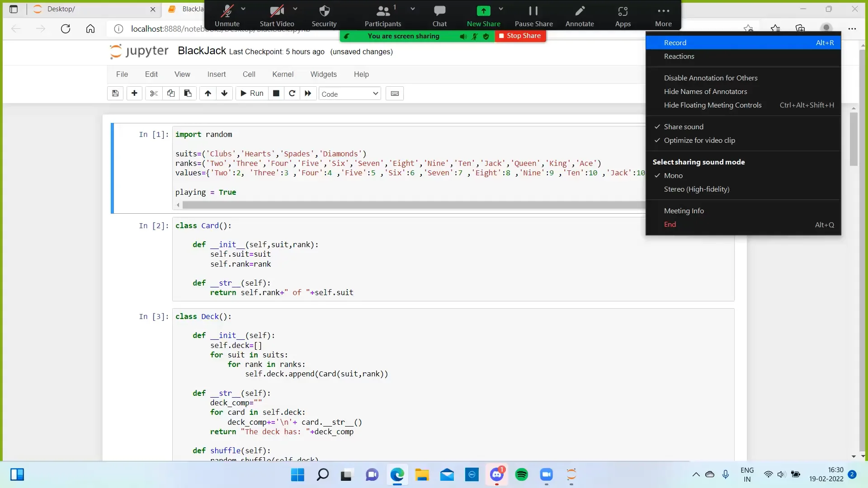868x488 pixels.
Task: Click Annotate pencil in Zoom toolbar
Action: pos(580,16)
